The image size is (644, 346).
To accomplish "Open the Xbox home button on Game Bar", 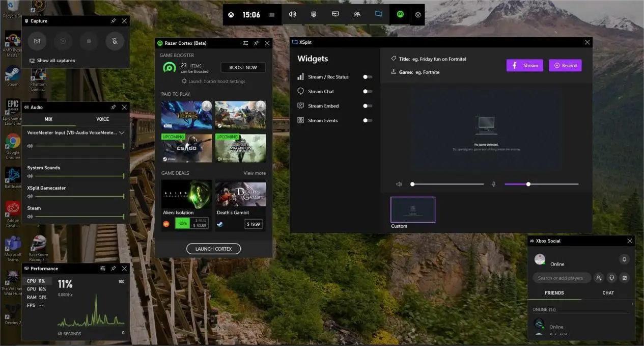I will [x=231, y=15].
